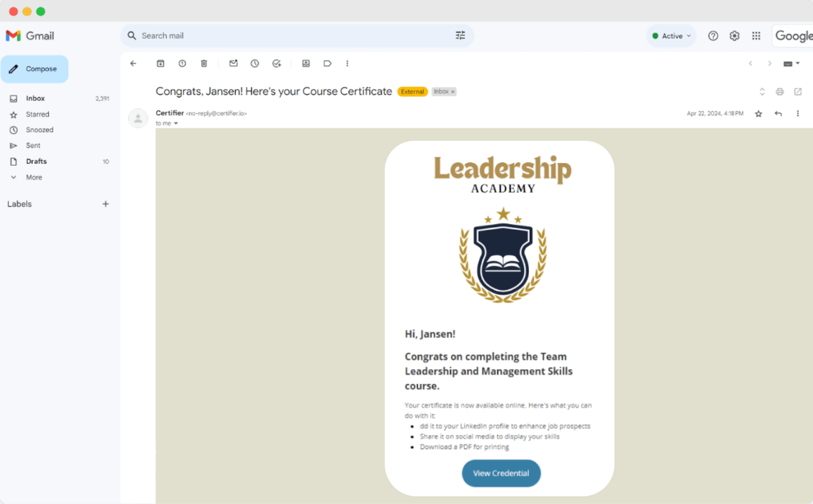Click the snooze clock icon in toolbar
The width and height of the screenshot is (813, 504).
click(255, 63)
